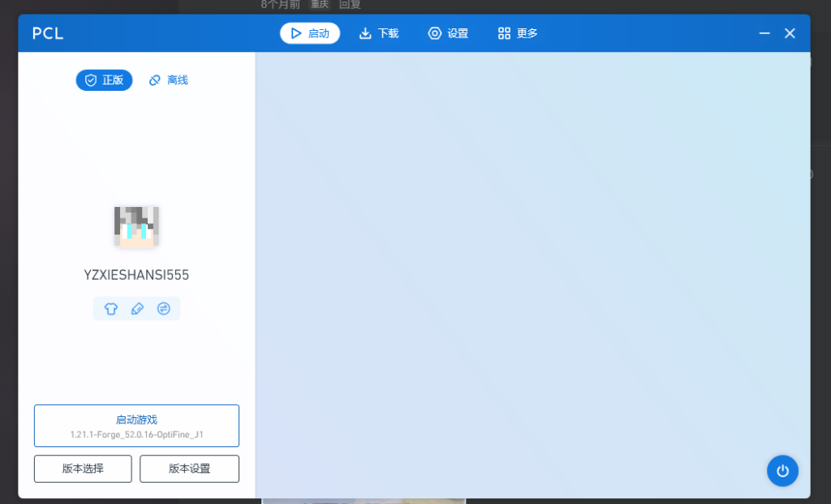Open the 更多 more tab
Viewport: 831px width, 504px height.
(x=517, y=33)
